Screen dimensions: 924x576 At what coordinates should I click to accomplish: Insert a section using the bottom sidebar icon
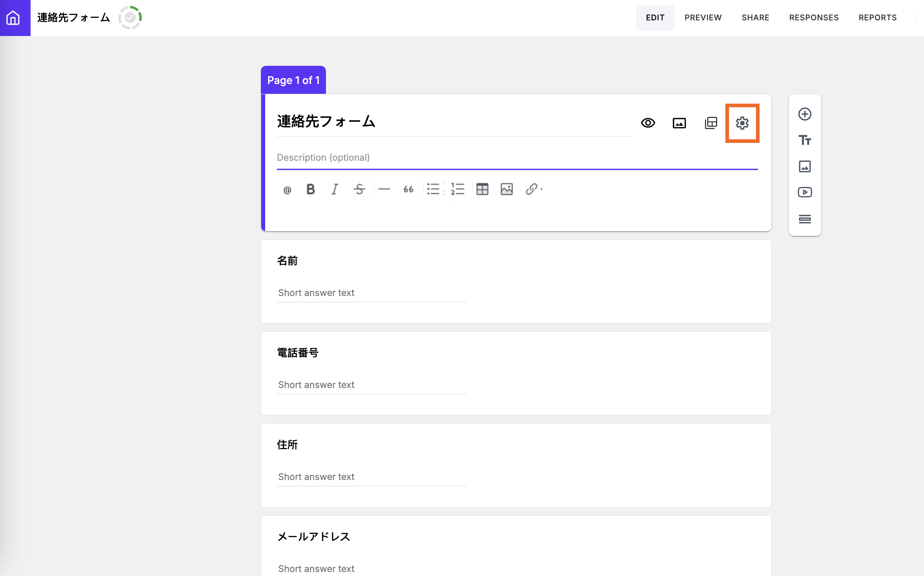805,219
